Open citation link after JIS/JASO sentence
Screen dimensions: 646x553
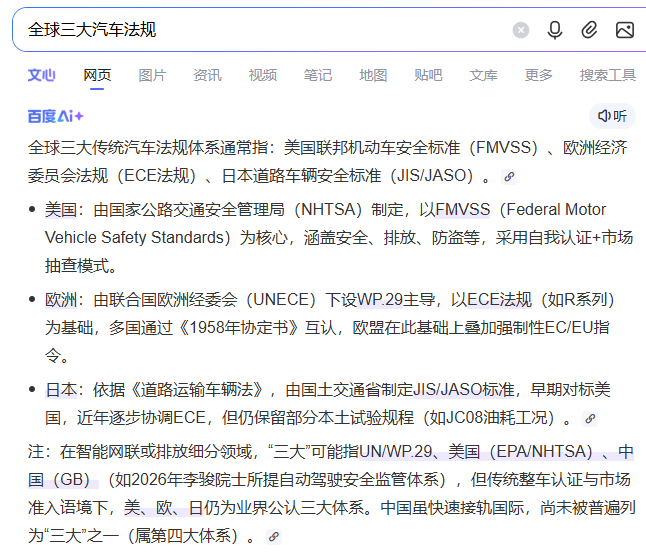coord(509,177)
